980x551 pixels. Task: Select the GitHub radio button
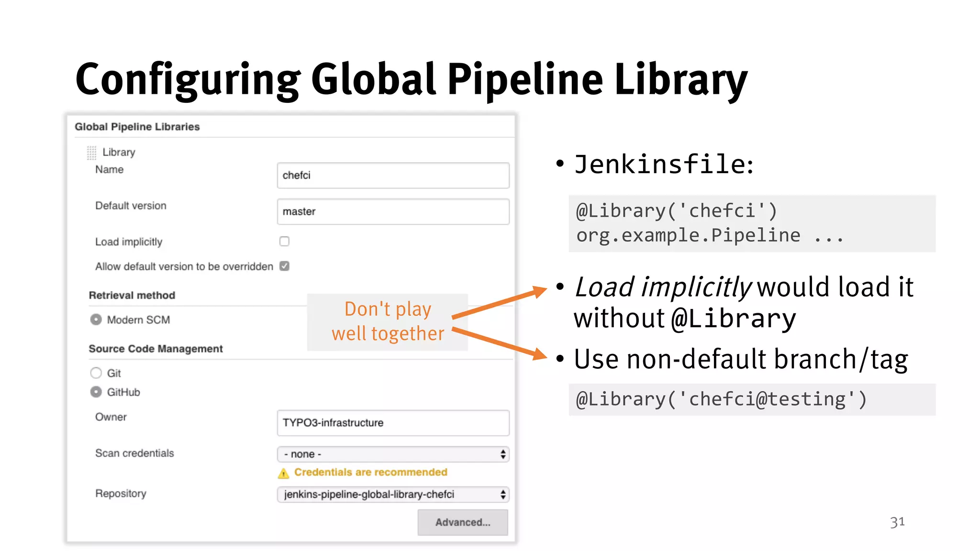(96, 392)
